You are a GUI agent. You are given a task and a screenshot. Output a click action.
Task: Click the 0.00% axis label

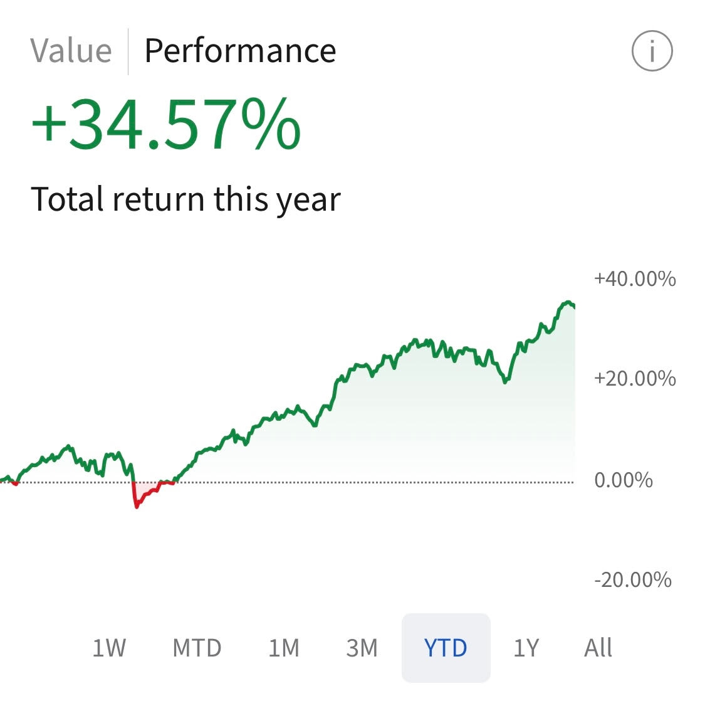point(623,480)
